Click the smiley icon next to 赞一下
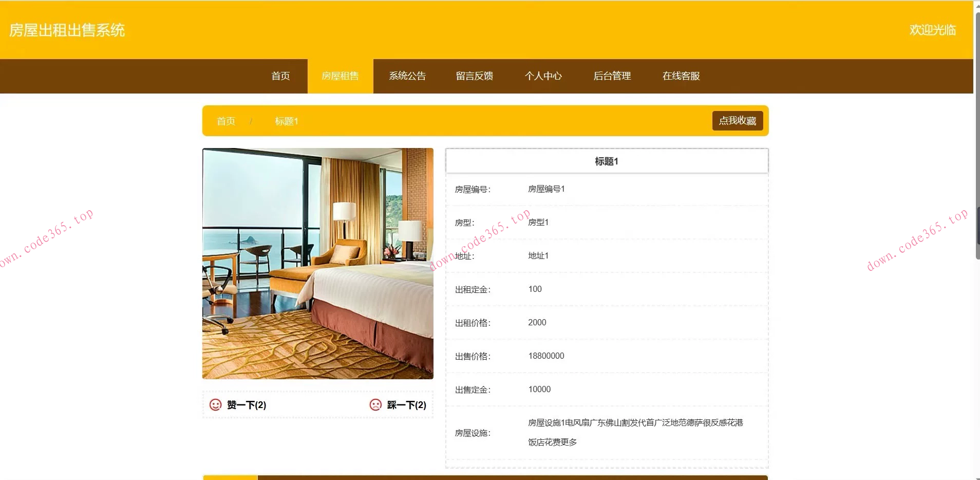This screenshot has width=980, height=480. (214, 405)
